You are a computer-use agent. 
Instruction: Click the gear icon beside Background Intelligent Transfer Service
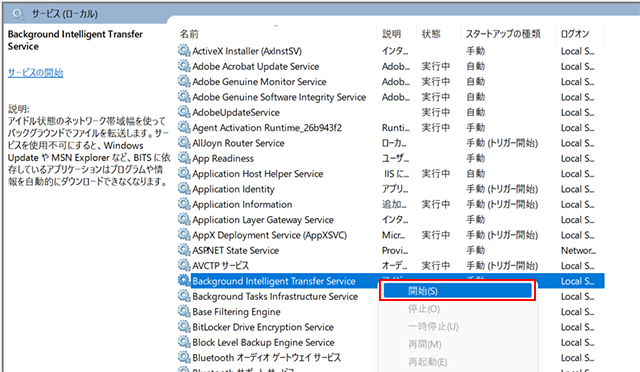(x=184, y=281)
